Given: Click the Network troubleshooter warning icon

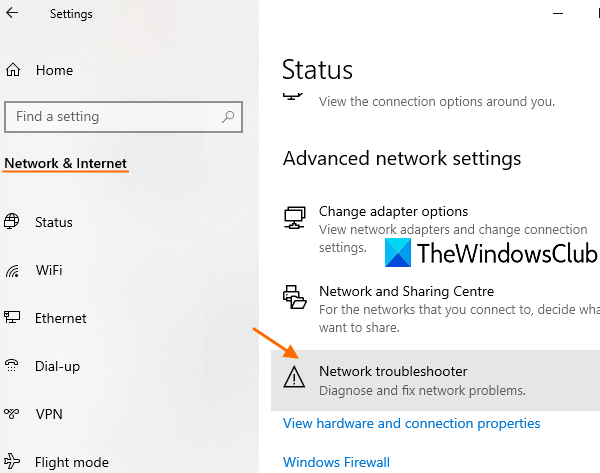Looking at the screenshot, I should coord(294,377).
